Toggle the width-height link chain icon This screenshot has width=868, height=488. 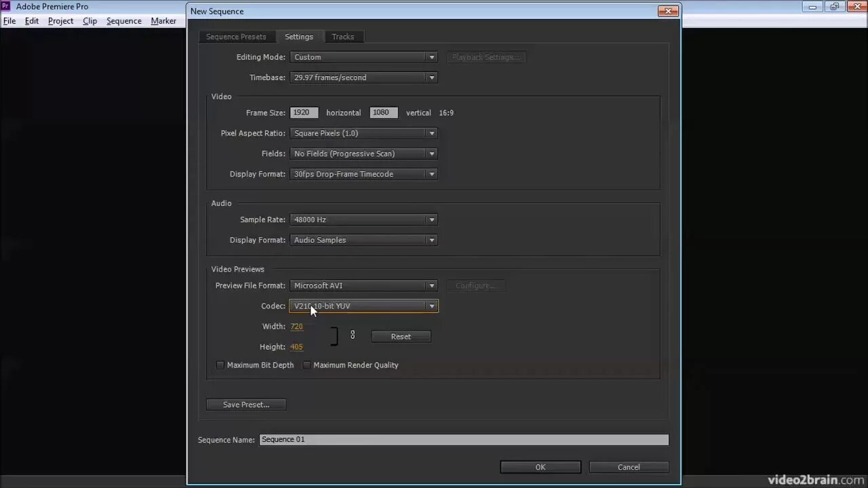[x=353, y=335]
